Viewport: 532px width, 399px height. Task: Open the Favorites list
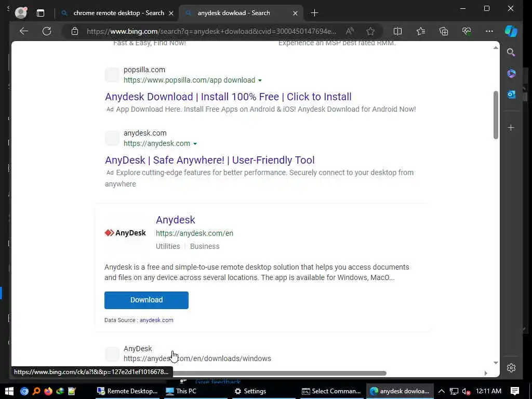421,31
